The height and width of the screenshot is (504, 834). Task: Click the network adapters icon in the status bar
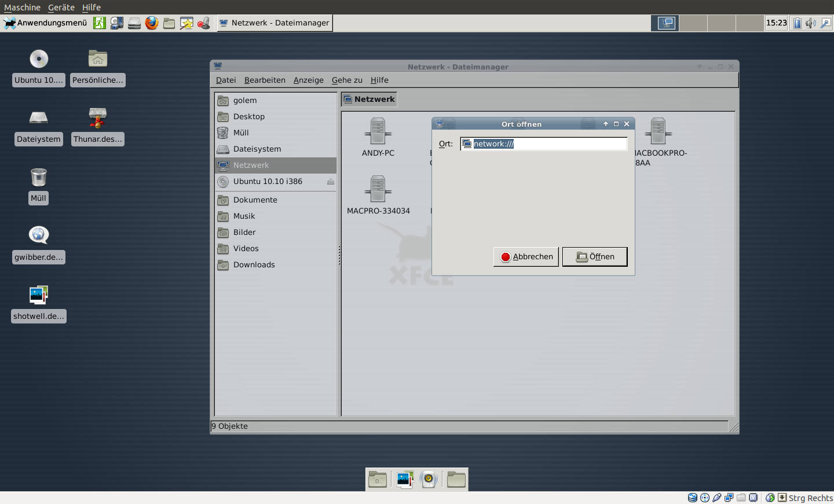[729, 498]
